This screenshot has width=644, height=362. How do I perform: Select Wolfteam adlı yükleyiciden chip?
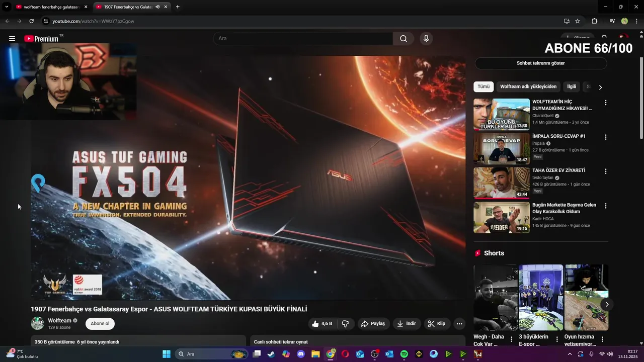click(528, 86)
